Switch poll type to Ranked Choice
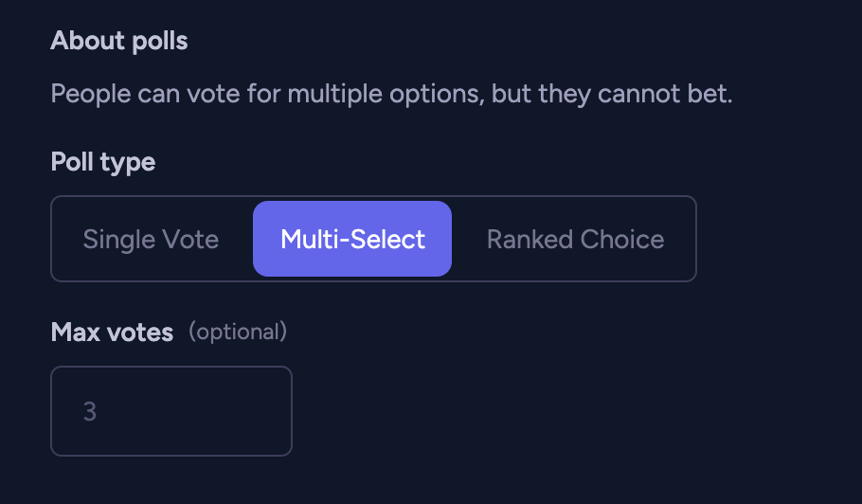Screen dimensions: 862x504 coord(575,239)
